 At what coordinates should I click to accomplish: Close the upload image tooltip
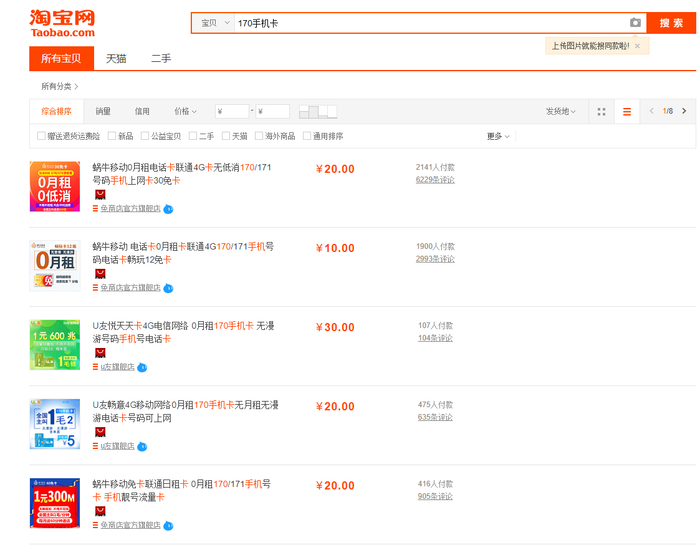pos(638,46)
